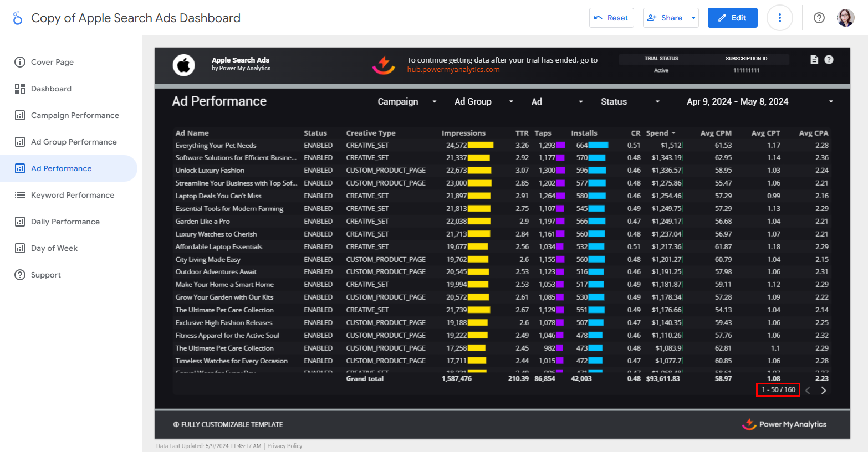
Task: Expand the Share dropdown arrow
Action: pyautogui.click(x=693, y=18)
